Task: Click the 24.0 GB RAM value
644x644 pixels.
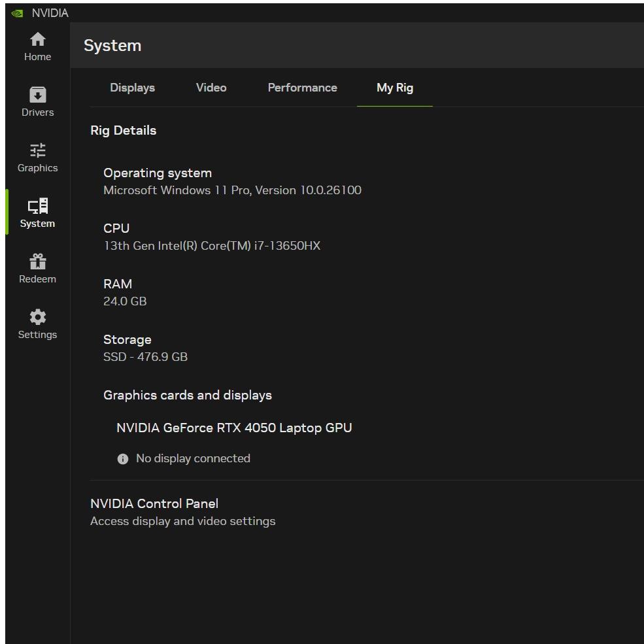Action: [125, 301]
